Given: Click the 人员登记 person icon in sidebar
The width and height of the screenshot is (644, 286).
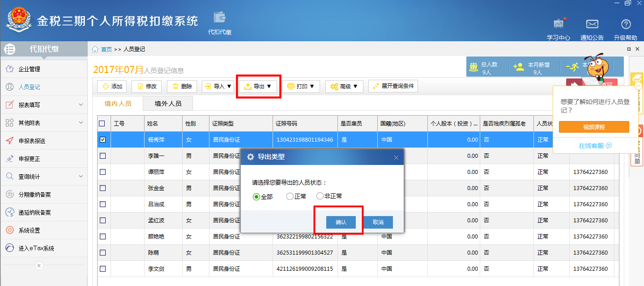Looking at the screenshot, I should (9, 87).
